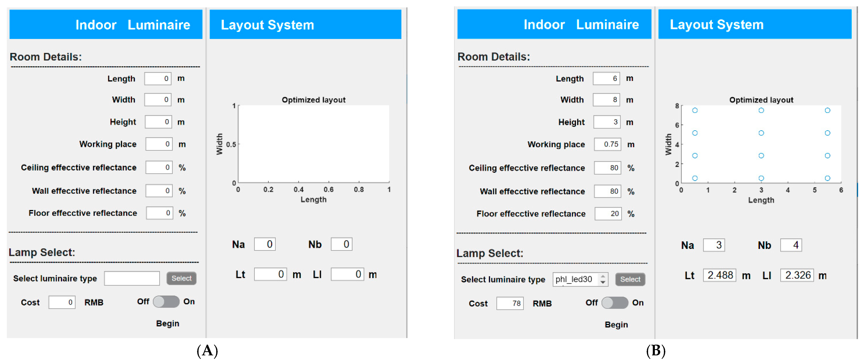
Task: Click the Lt field showing 2.488
Action: point(719,275)
